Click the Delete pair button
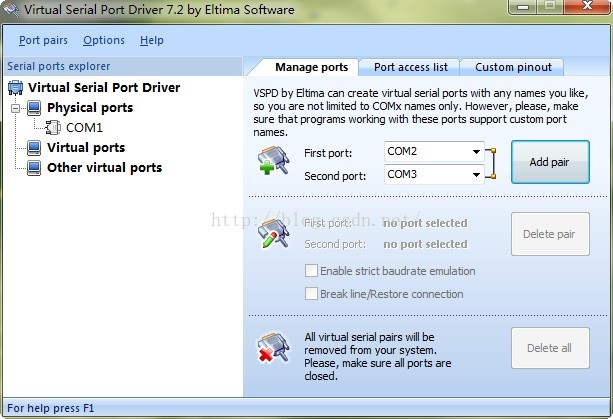 pyautogui.click(x=550, y=234)
